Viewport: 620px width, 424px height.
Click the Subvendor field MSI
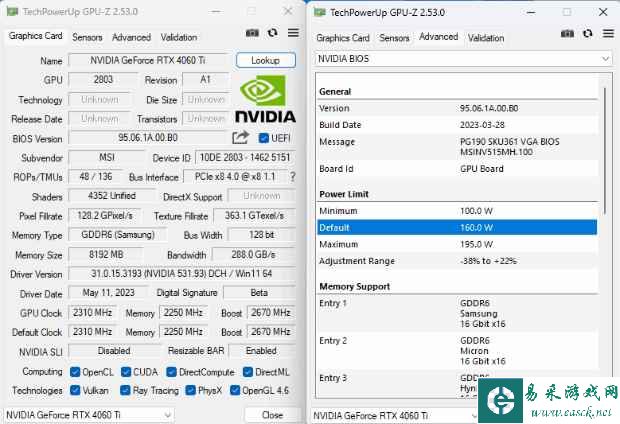tap(107, 157)
